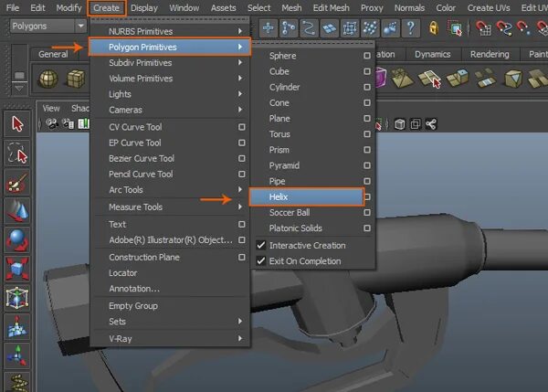Viewport: 548px width, 392px height.
Task: Select the Rotate tool sphere icon
Action: 17,240
